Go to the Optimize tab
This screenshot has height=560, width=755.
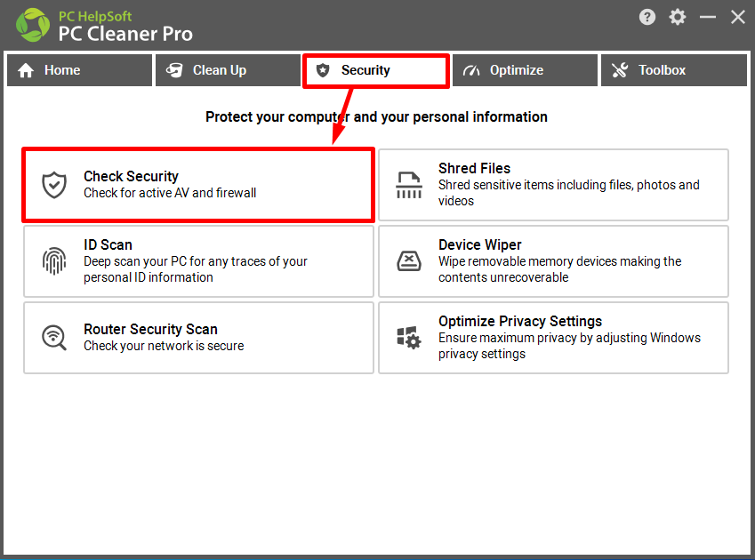(x=525, y=70)
